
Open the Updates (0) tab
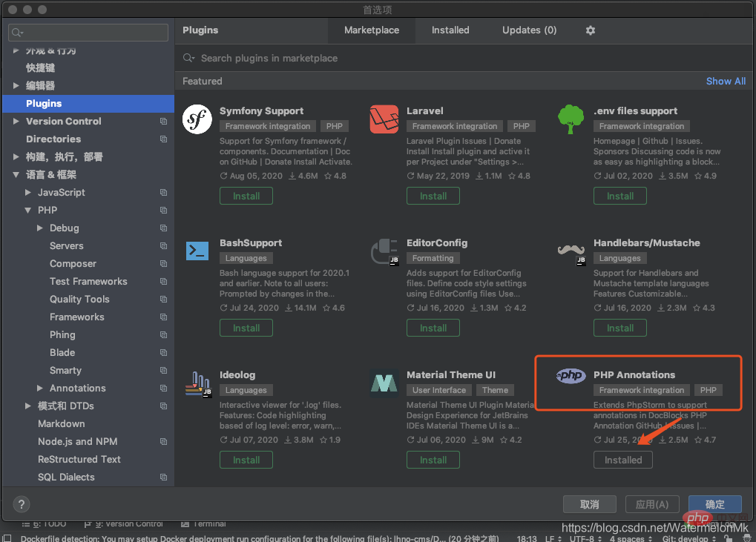530,30
